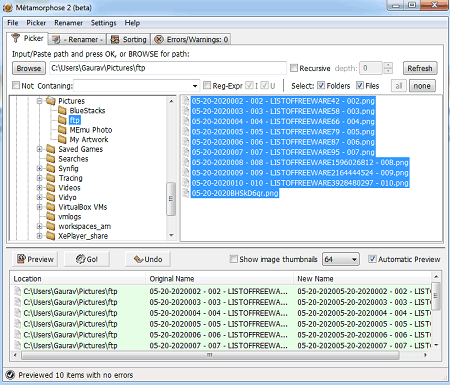The width and height of the screenshot is (450, 385).
Task: Click the Browse button
Action: click(29, 68)
